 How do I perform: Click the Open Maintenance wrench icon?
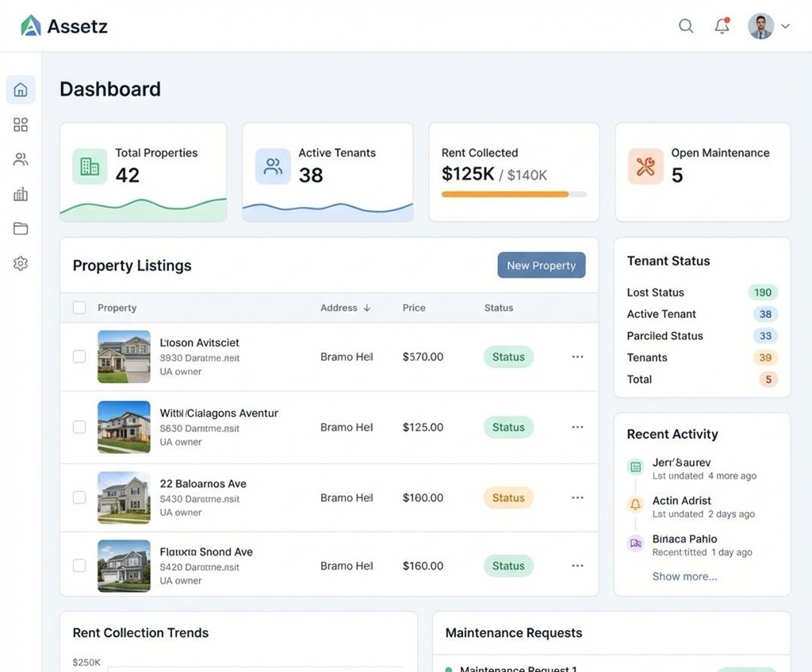(x=645, y=166)
